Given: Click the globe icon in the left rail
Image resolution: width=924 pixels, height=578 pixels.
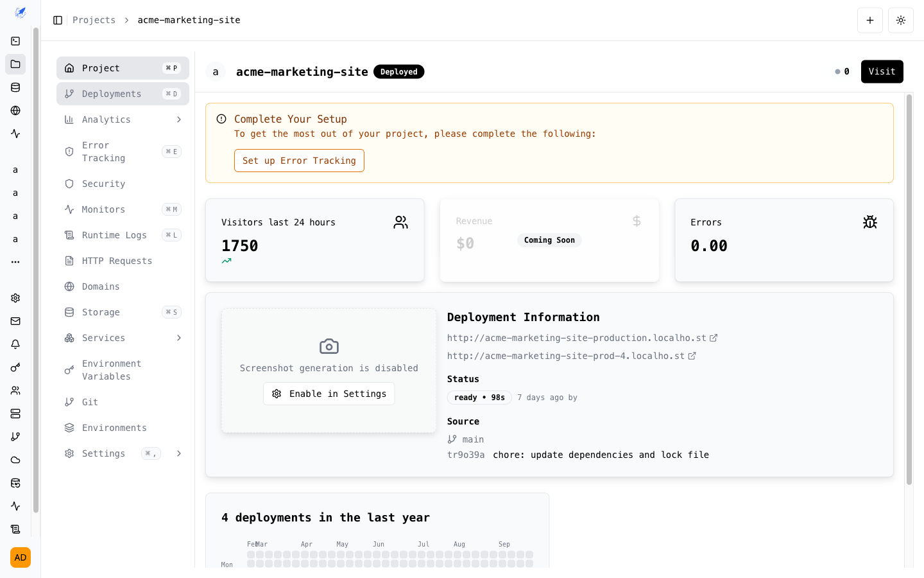Looking at the screenshot, I should 15,110.
